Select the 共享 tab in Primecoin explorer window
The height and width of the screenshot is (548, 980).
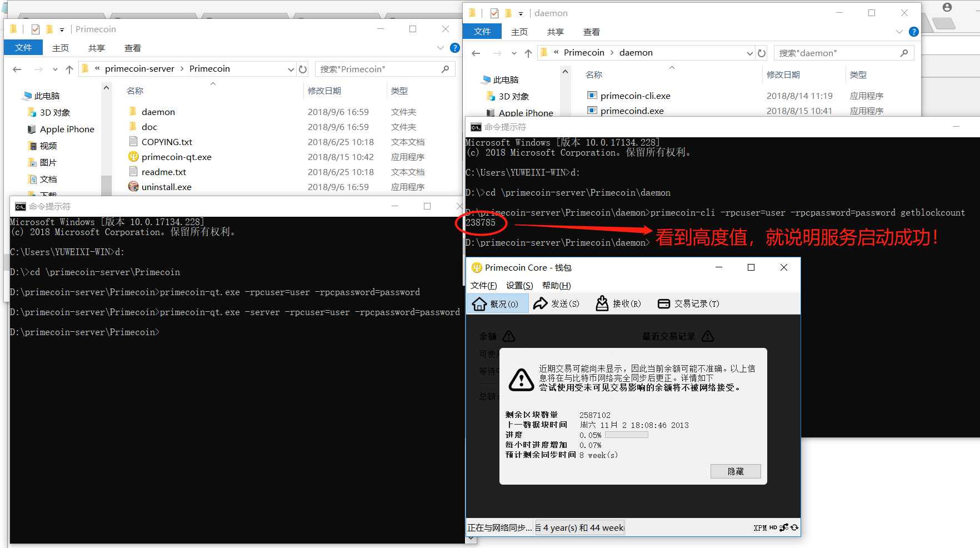point(97,48)
